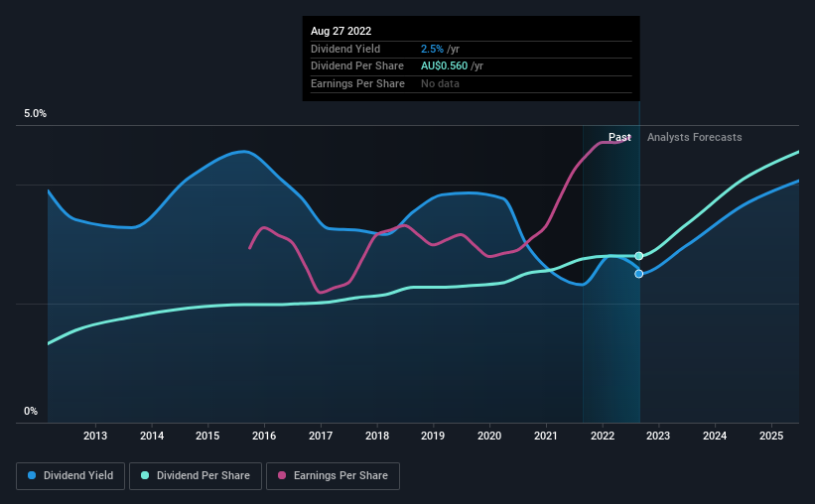Click the AU$0.560 dividend per share value
This screenshot has width=815, height=504.
pos(444,66)
